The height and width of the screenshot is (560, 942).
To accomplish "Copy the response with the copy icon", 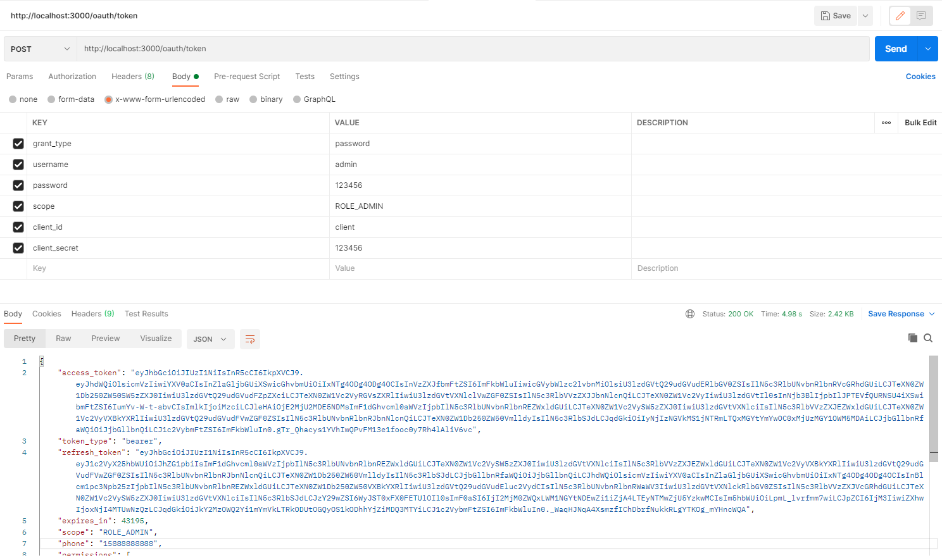I will coord(912,338).
